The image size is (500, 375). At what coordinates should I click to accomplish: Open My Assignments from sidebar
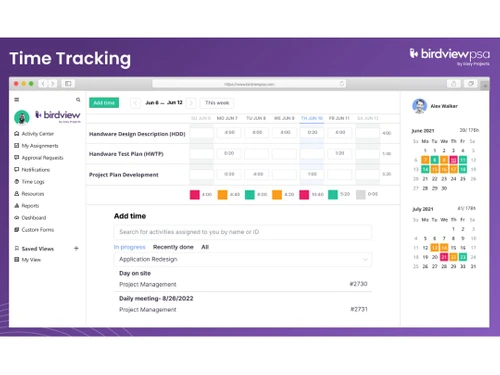tap(40, 146)
